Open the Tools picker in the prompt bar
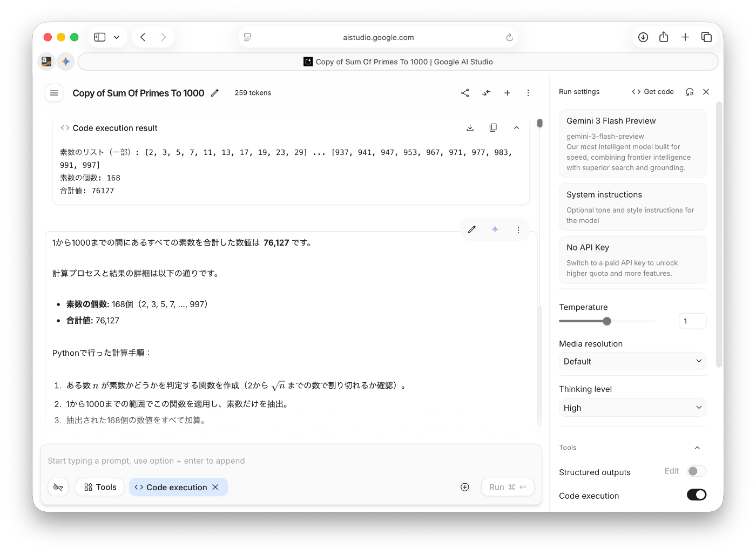Image resolution: width=756 pixels, height=555 pixels. 99,487
